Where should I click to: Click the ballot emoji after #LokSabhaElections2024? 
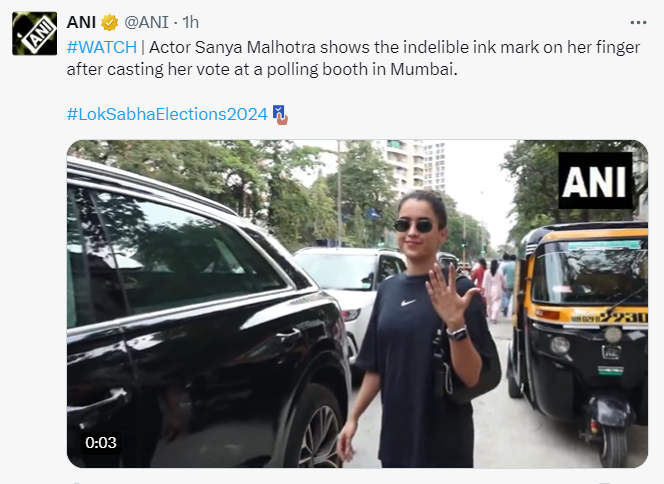(280, 114)
